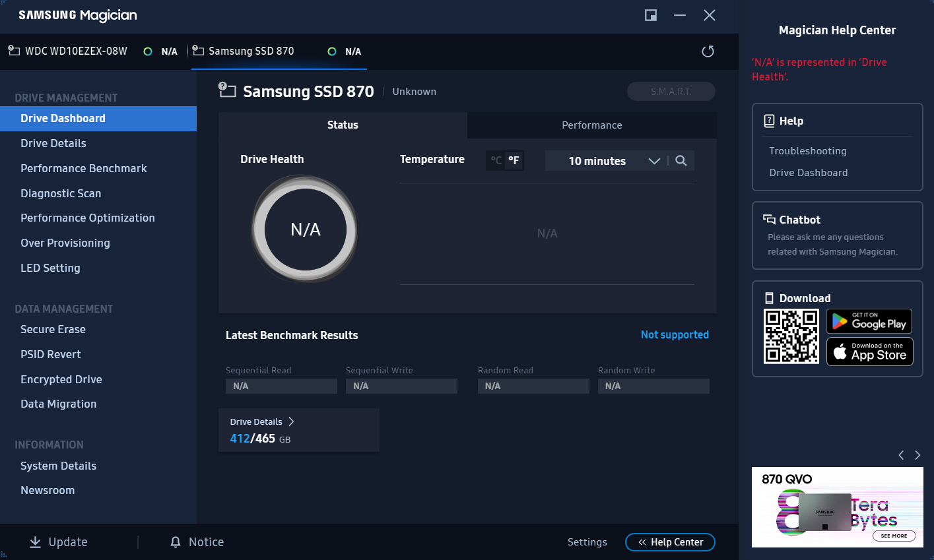Click the compact window mode icon
The height and width of the screenshot is (560, 934).
tap(651, 15)
